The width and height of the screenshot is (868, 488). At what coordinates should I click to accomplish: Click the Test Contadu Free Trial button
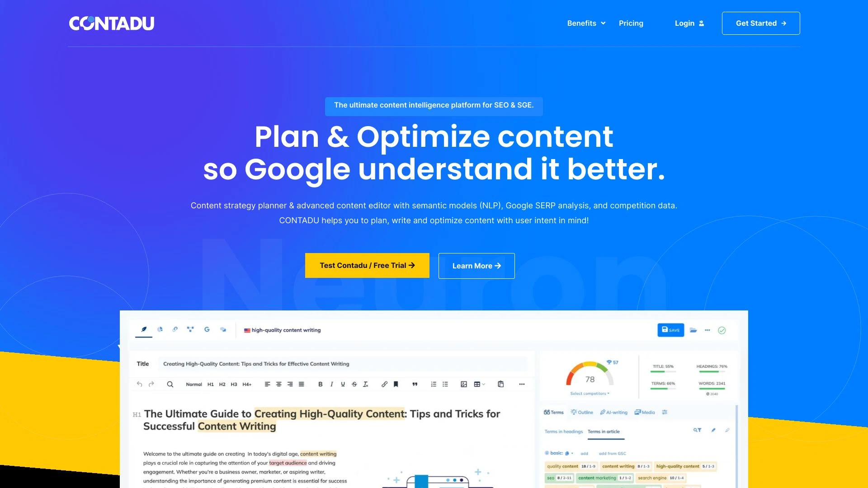(x=367, y=265)
